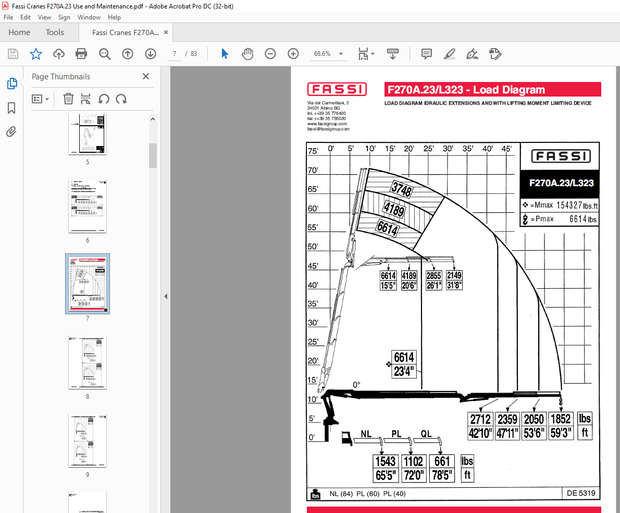Go to the previous page arrow
Screen dimensions: 620x513
coord(127,54)
